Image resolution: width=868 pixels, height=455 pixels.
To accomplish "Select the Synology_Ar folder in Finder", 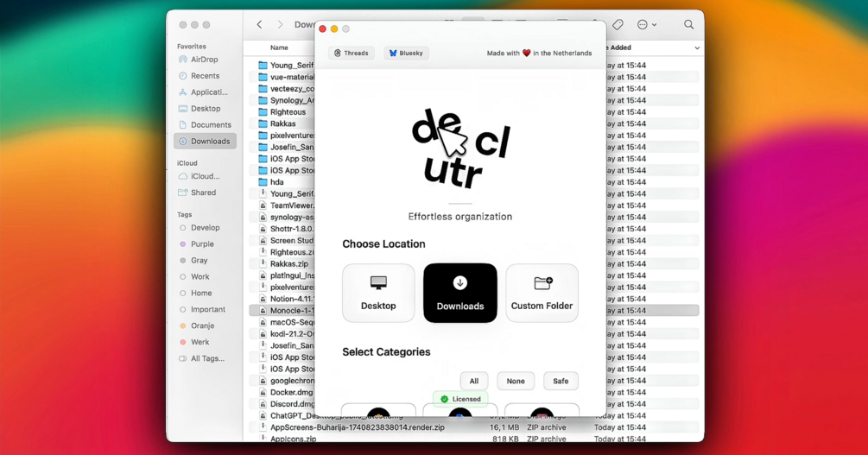I will pos(286,100).
